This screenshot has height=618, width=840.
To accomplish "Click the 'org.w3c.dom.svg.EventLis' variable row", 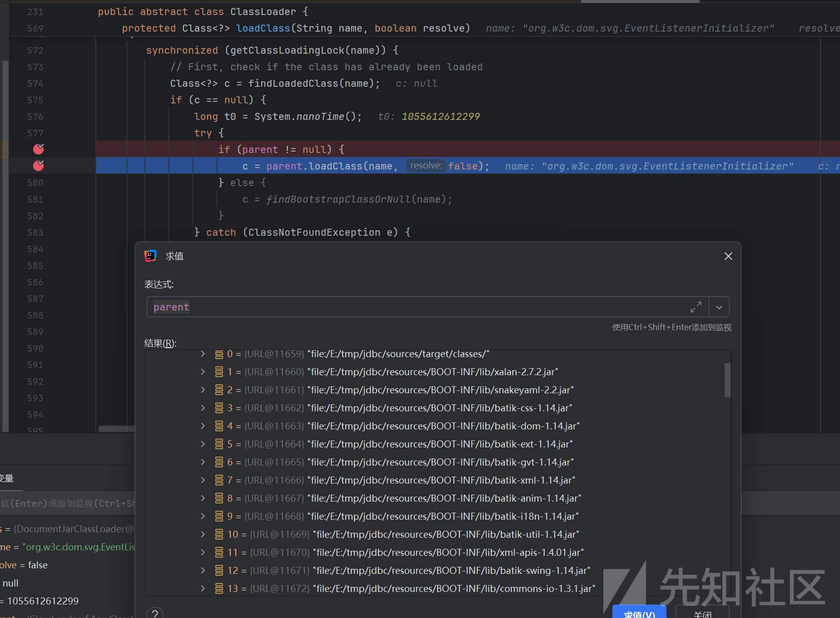I will click(x=67, y=547).
